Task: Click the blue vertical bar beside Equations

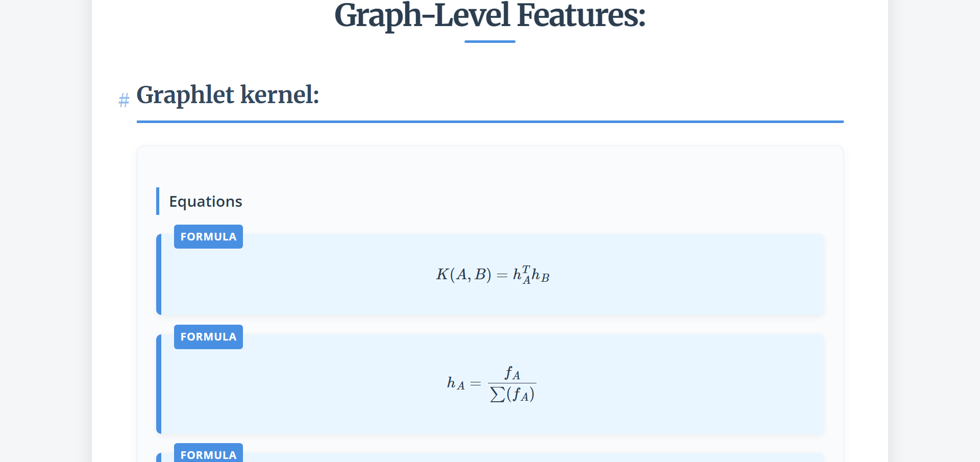Action: [x=158, y=201]
